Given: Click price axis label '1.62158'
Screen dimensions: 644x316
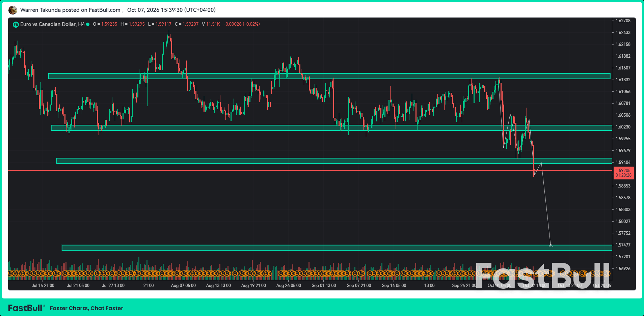Looking at the screenshot, I should point(623,44).
